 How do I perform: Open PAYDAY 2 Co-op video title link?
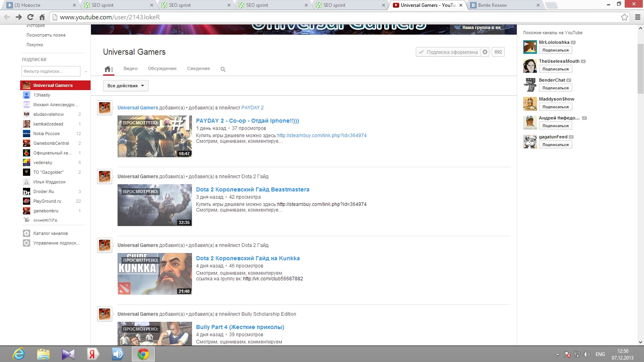click(x=248, y=121)
